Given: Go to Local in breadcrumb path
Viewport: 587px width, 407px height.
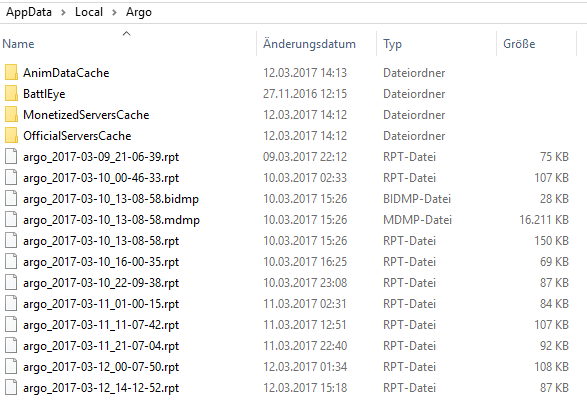Looking at the screenshot, I should pos(89,12).
